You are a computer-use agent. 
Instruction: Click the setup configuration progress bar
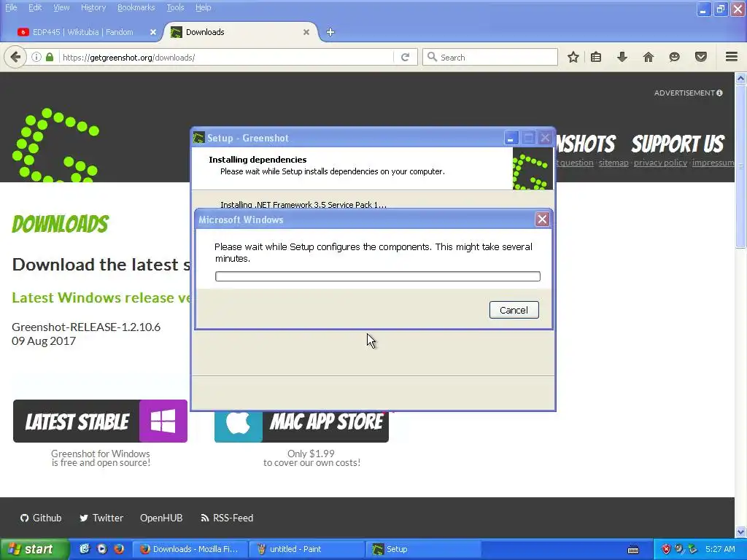pos(377,276)
